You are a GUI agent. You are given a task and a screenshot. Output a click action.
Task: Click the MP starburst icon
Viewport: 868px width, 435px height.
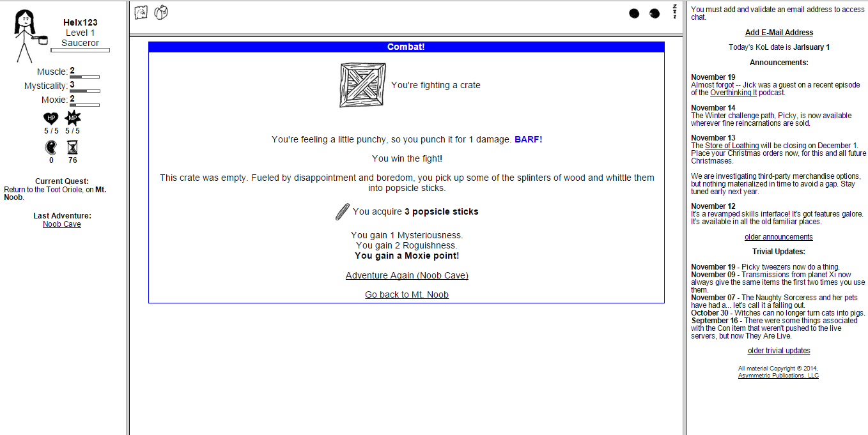[73, 118]
